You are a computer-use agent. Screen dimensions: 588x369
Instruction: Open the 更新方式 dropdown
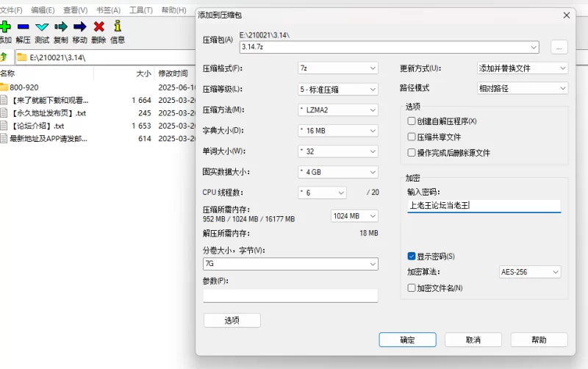point(523,68)
